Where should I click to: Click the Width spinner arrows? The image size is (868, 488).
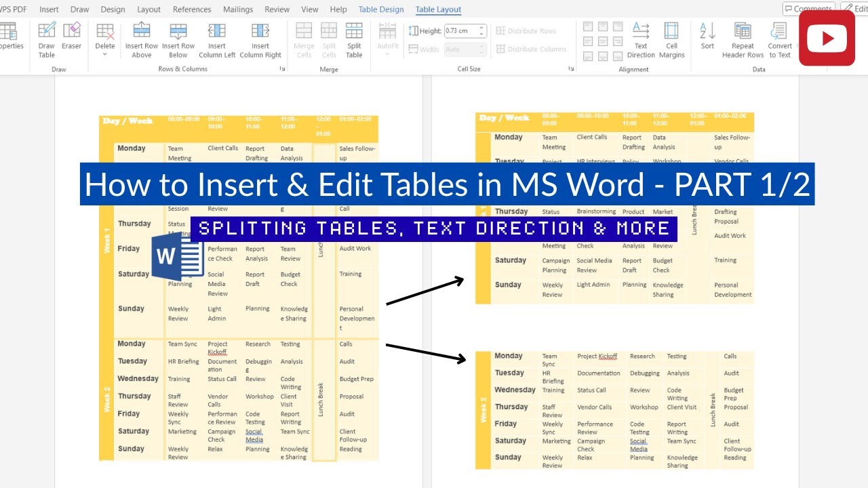[x=481, y=49]
